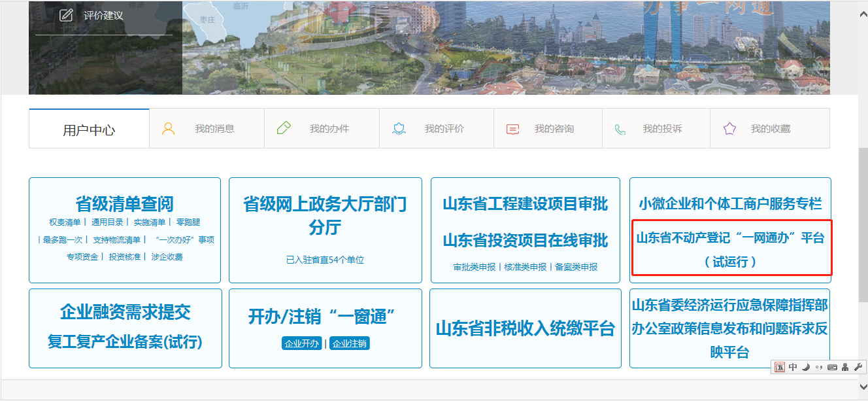
Task: Open the 涉企收费 link
Action: [x=167, y=257]
